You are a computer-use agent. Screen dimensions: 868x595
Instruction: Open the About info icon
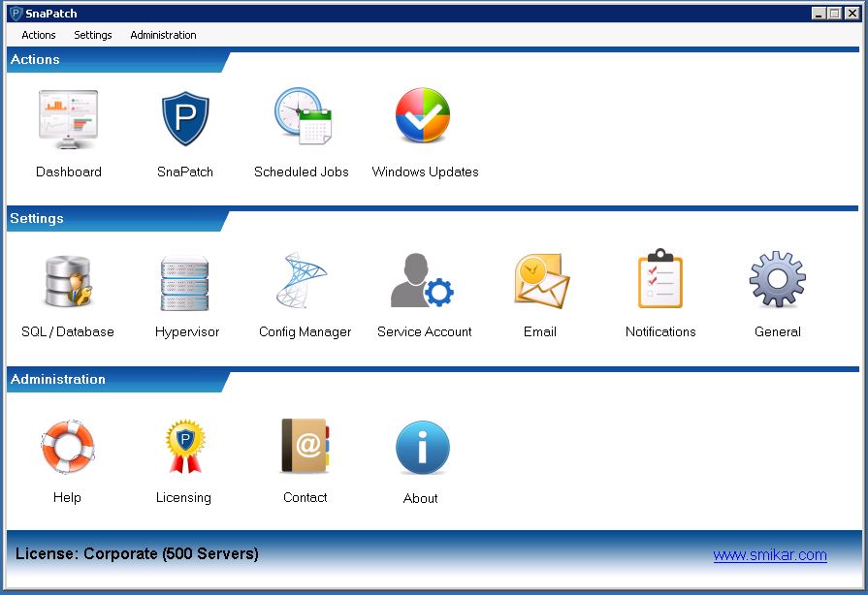(x=423, y=448)
